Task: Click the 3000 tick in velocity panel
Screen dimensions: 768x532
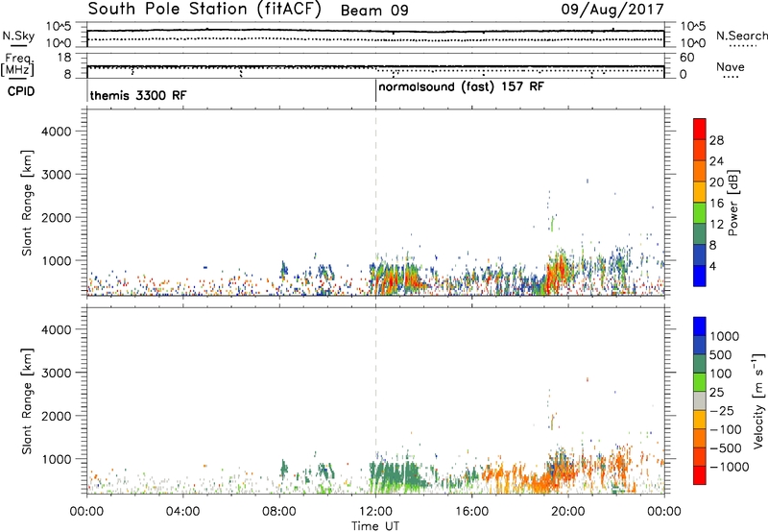Action: 56,373
